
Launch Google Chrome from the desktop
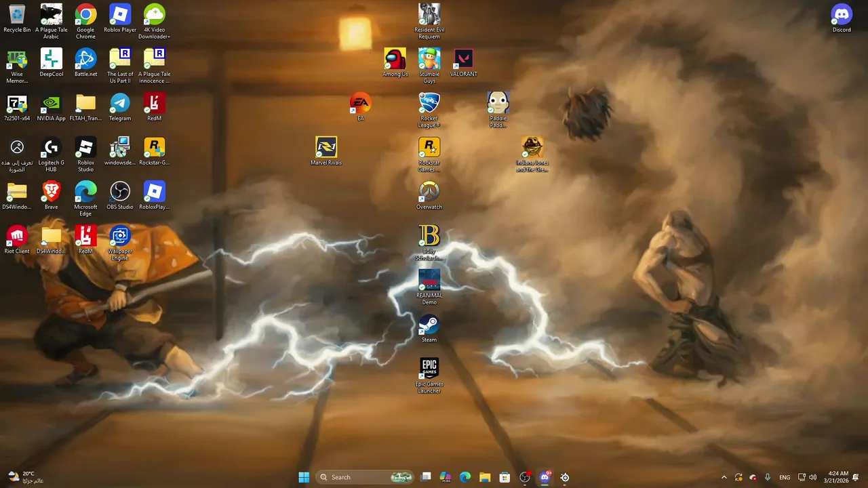[85, 21]
